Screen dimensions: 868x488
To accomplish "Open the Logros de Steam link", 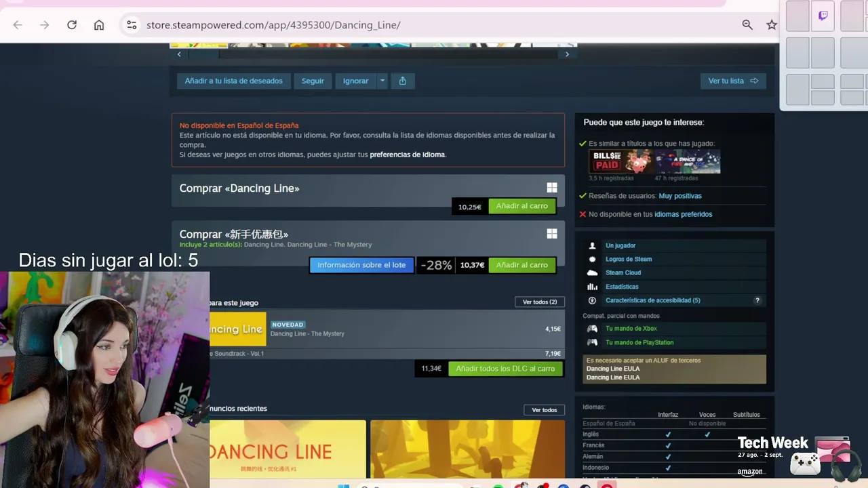I will coord(629,259).
